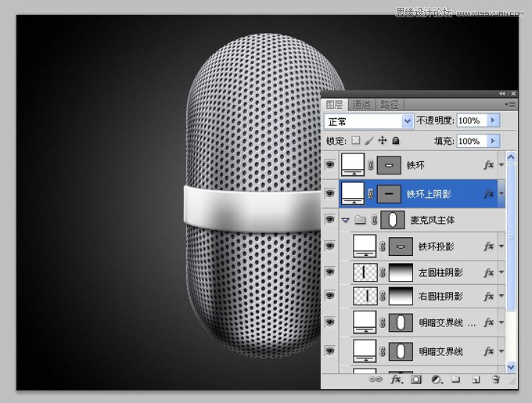Open the 不透明度 slider arrow
The height and width of the screenshot is (403, 532).
[x=493, y=121]
